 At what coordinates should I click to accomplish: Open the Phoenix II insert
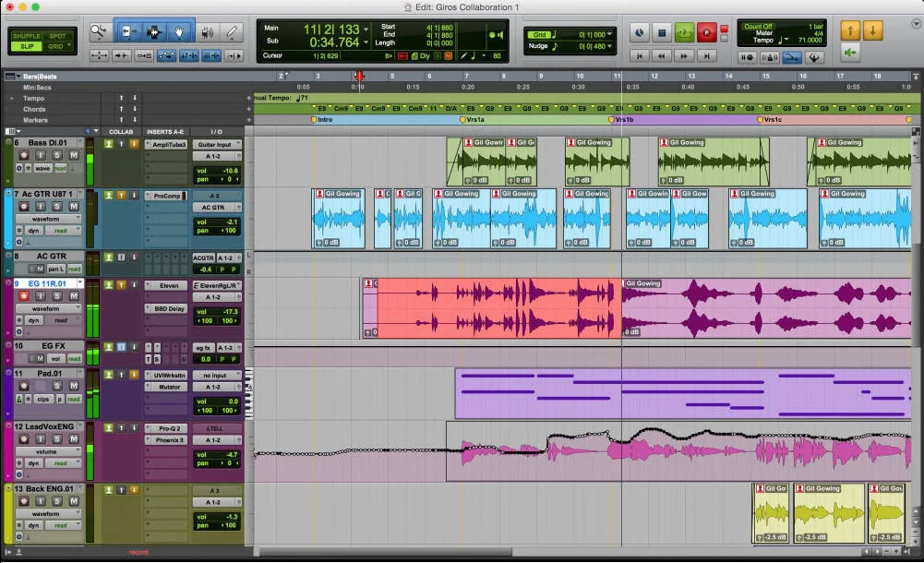[x=167, y=440]
